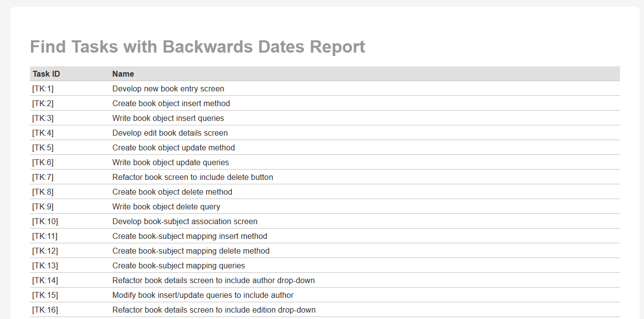Click the Task ID column header
Viewport: 644px width, 319px height.
pos(46,74)
